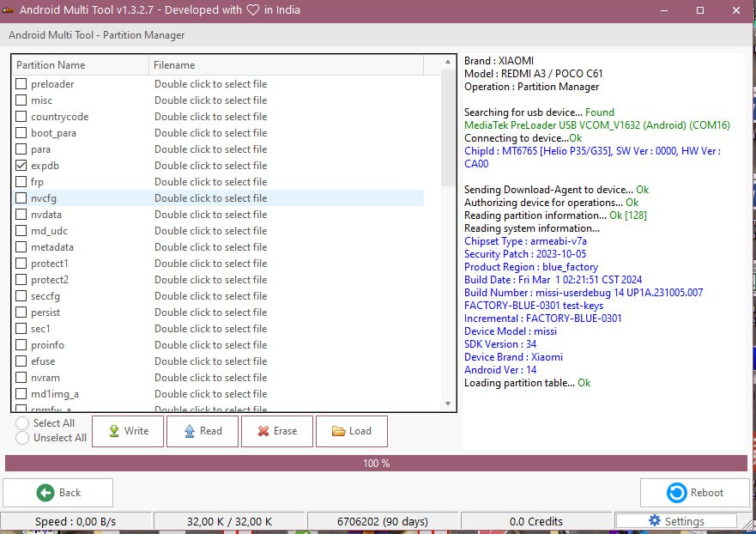Click the green Write download-arrow icon

114,431
